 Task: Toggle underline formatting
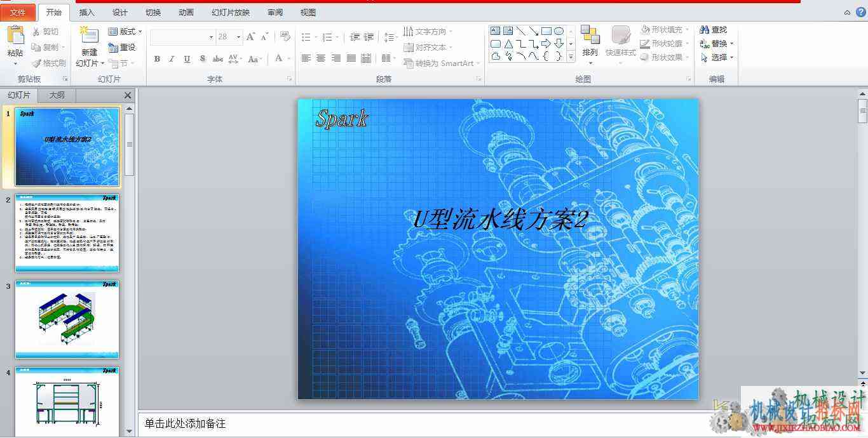[187, 59]
